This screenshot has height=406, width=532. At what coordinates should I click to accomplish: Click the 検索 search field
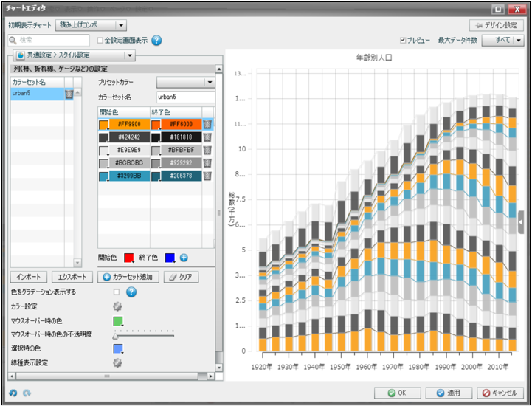click(x=52, y=41)
